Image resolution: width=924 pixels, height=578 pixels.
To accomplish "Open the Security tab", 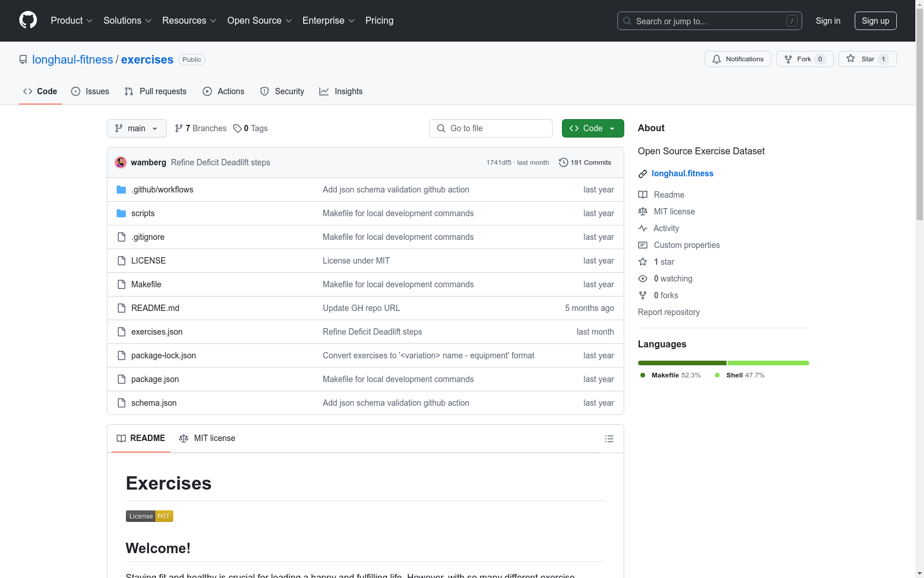I will click(282, 91).
